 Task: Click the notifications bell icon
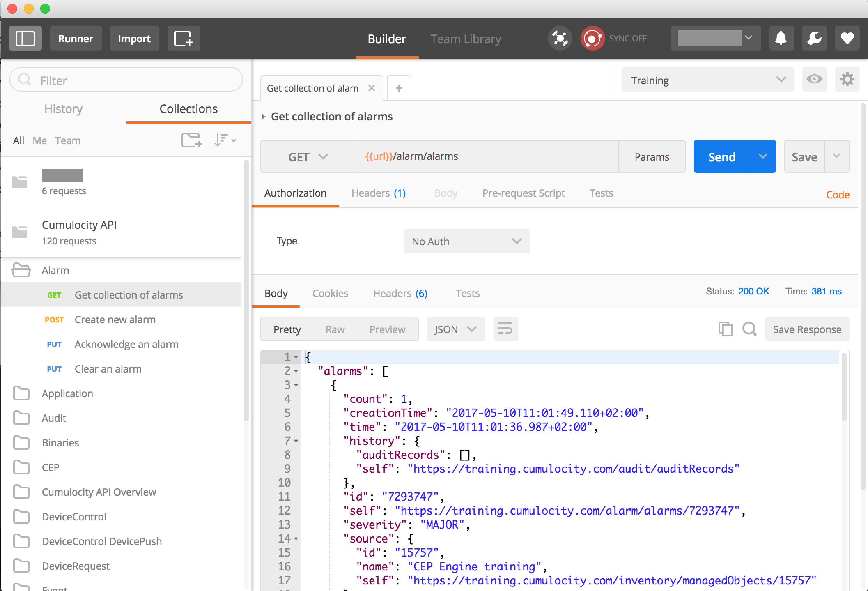pyautogui.click(x=781, y=38)
